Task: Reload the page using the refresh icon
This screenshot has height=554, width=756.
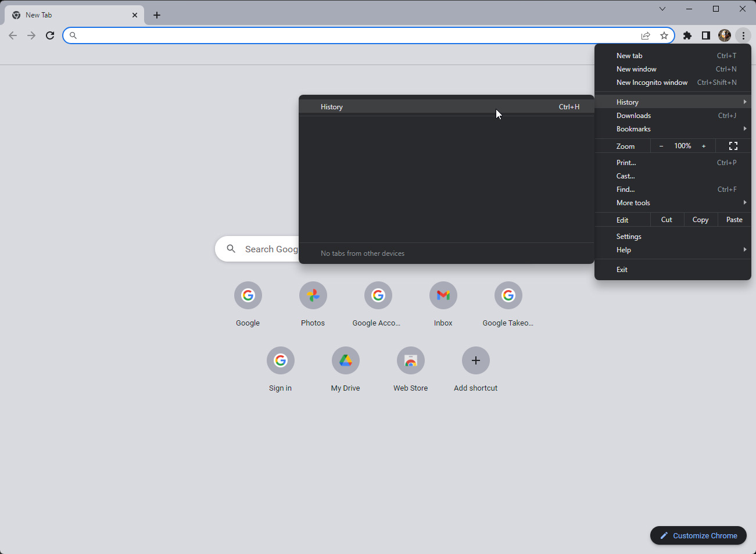Action: (x=50, y=35)
